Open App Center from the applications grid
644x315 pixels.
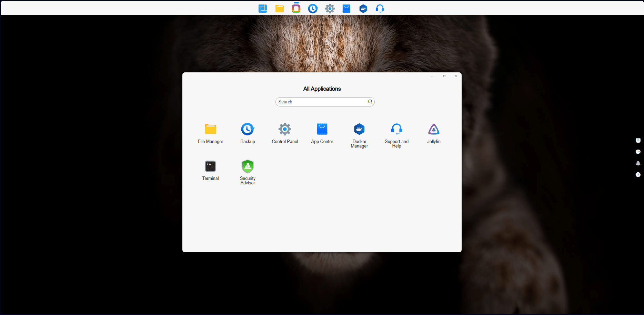click(322, 129)
